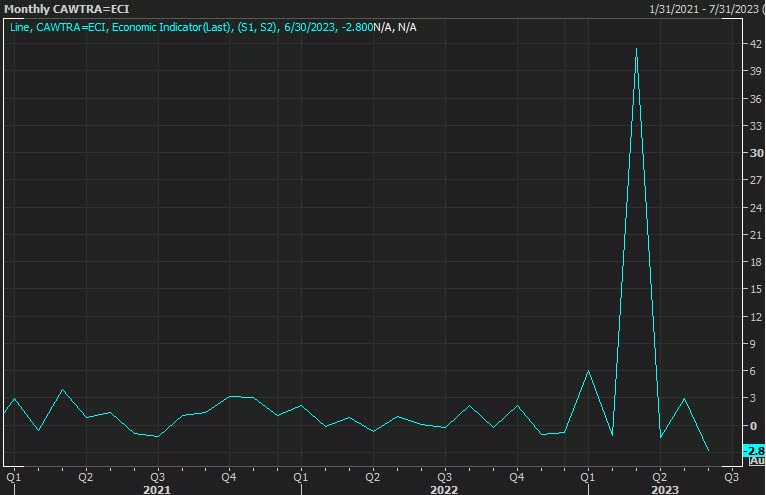This screenshot has width=766, height=495.
Task: Click the highlighted -2.8 last-value tag
Action: click(x=754, y=451)
